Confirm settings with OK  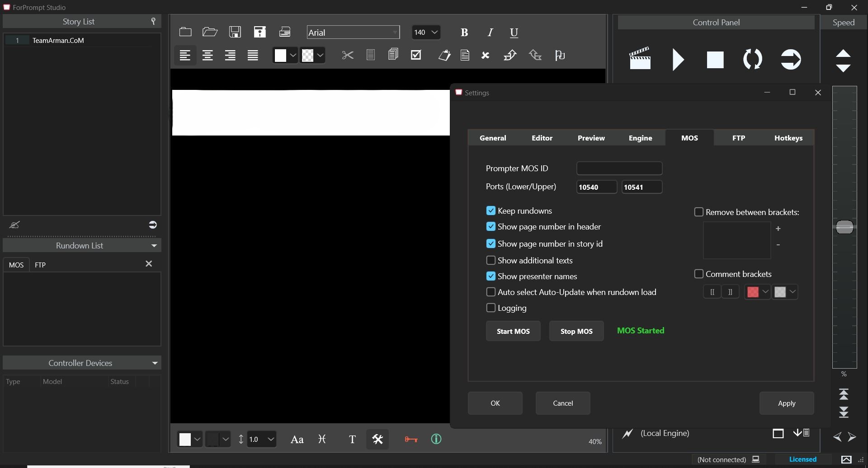[x=495, y=403]
